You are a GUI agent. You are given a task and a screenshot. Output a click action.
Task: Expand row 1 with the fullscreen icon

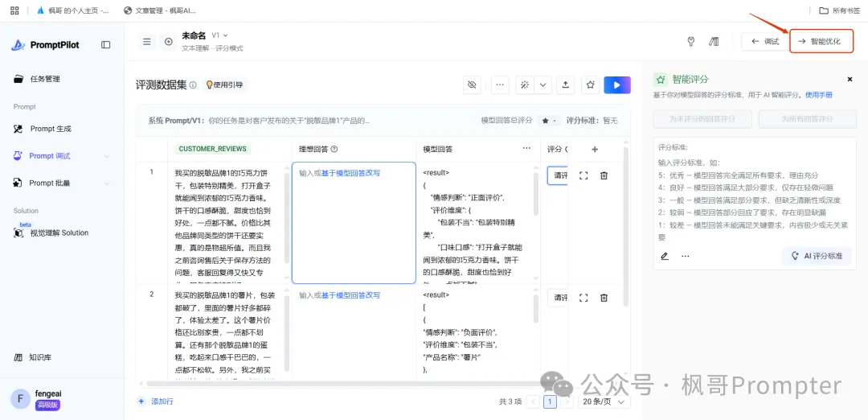coord(583,175)
